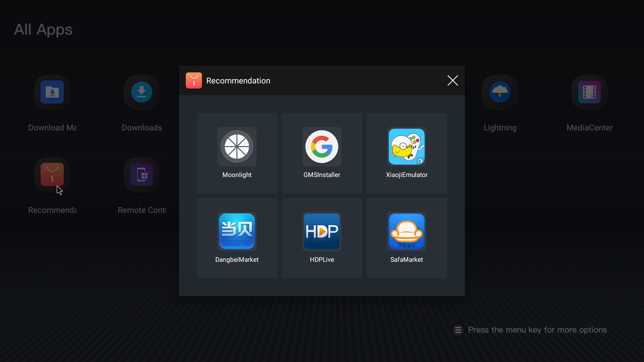Click the HDPLive text label
Screen dimensions: 644x362
(322, 260)
